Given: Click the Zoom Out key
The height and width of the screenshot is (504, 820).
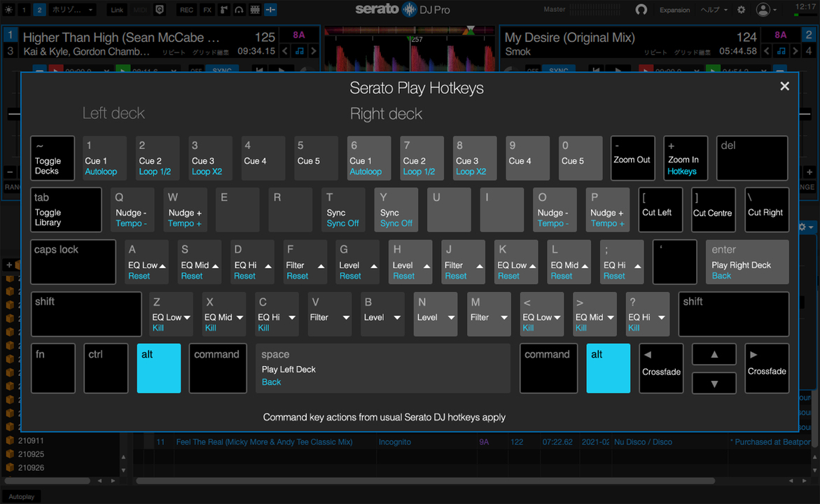Looking at the screenshot, I should pyautogui.click(x=632, y=158).
